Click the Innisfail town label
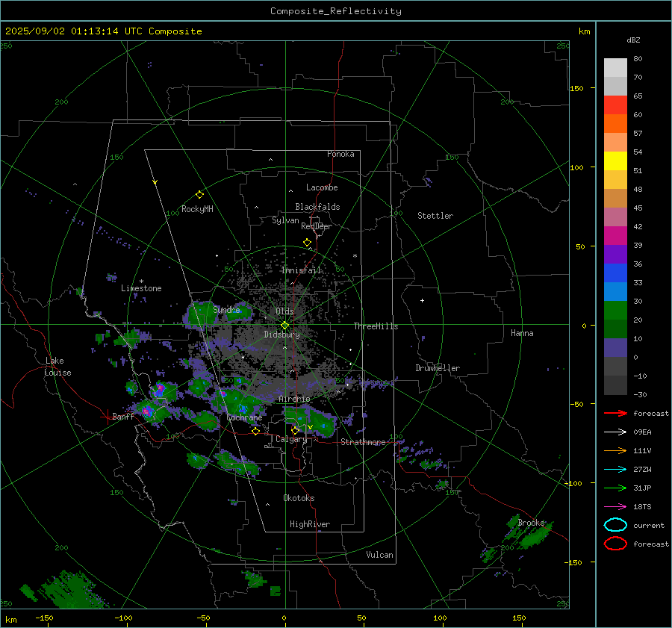672x628 pixels. pos(302,270)
